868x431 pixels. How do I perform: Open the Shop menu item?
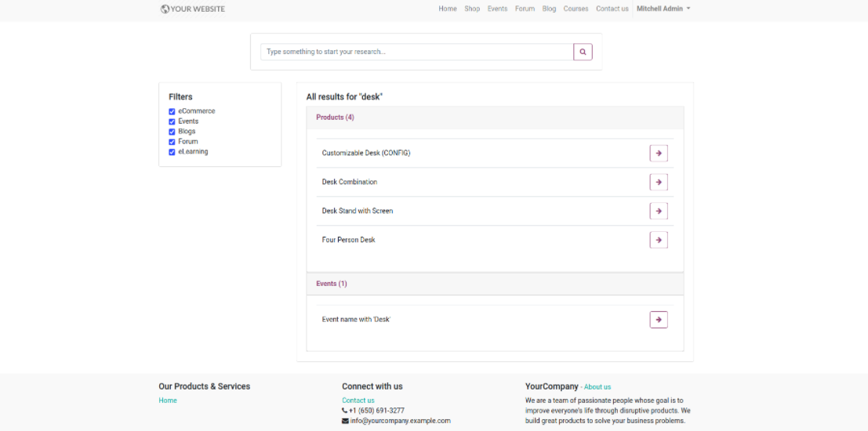[472, 9]
